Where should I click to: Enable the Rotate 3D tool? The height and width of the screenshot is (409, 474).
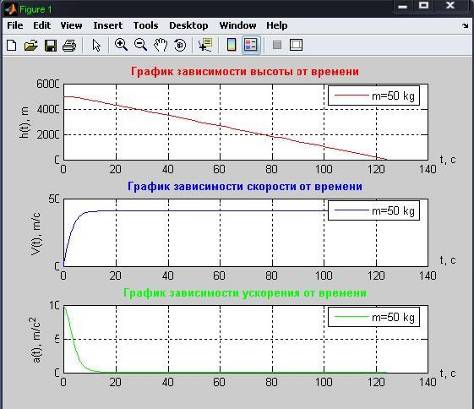click(180, 45)
